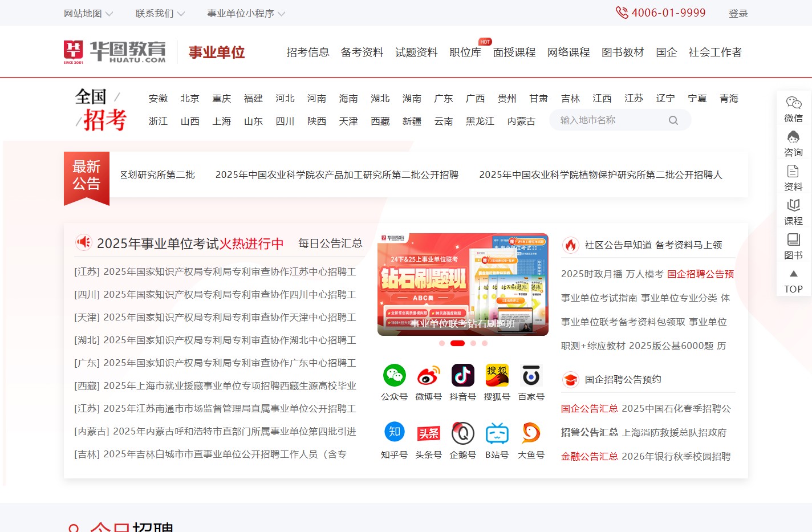
Task: Open sidebar 资料 document icon
Action: click(x=793, y=171)
